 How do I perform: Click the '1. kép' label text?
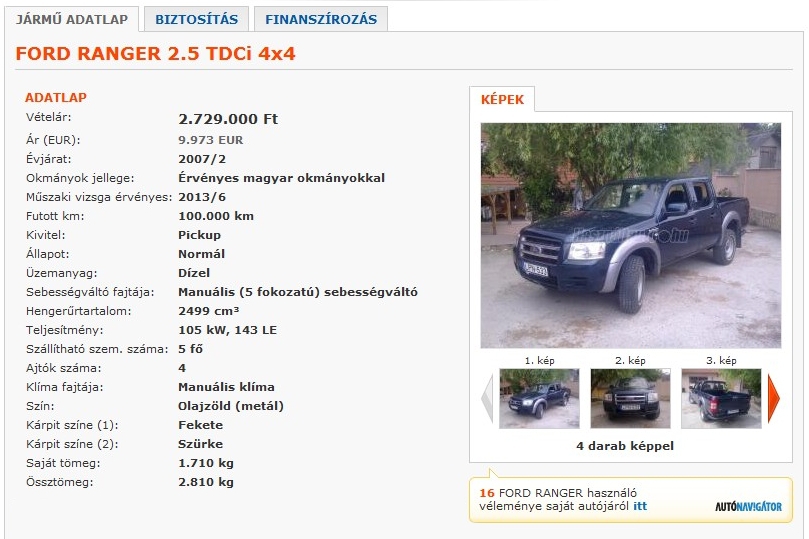click(x=539, y=361)
